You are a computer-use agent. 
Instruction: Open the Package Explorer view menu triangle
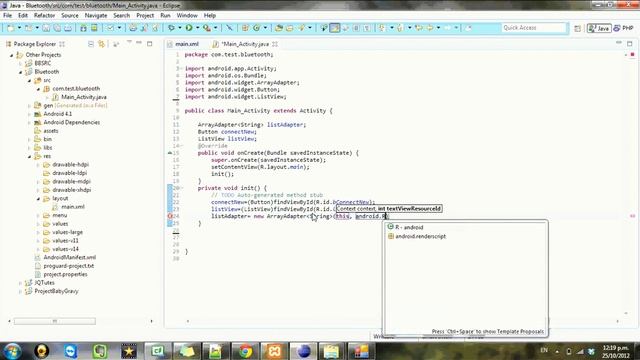129,43
